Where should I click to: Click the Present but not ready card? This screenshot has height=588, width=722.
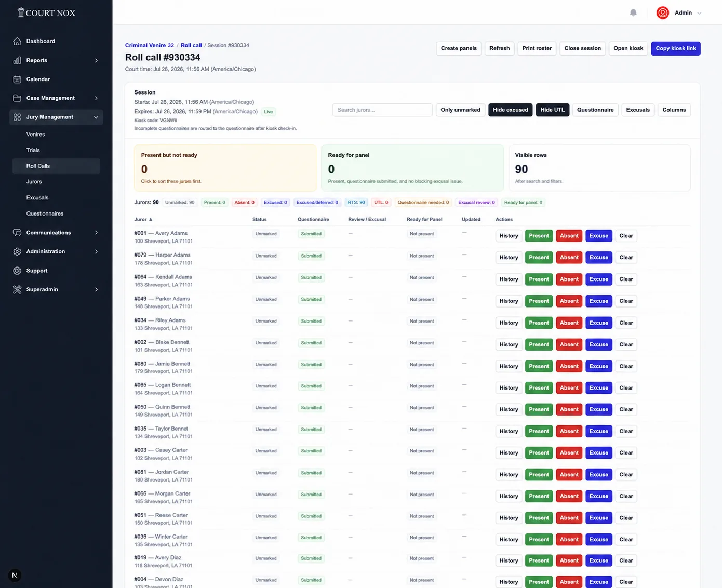pos(225,168)
